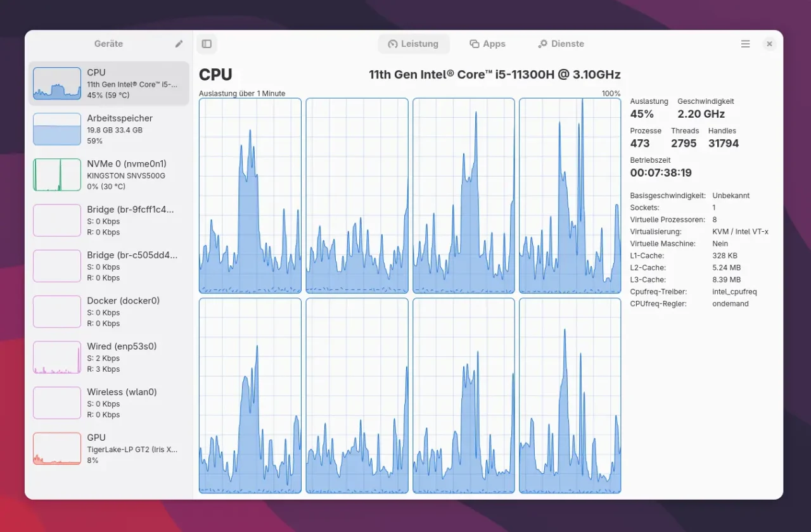This screenshot has width=811, height=532.
Task: Click the first CPU core graph
Action: pos(250,196)
